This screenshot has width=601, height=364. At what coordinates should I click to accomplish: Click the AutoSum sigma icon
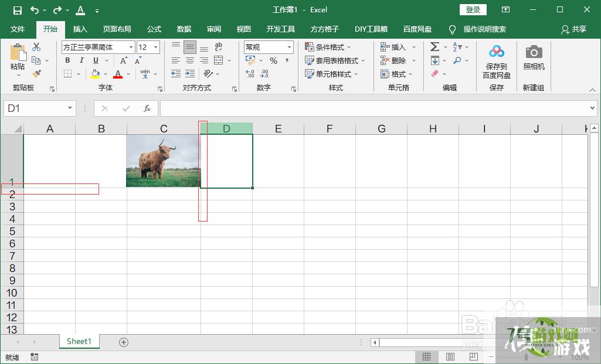click(434, 47)
